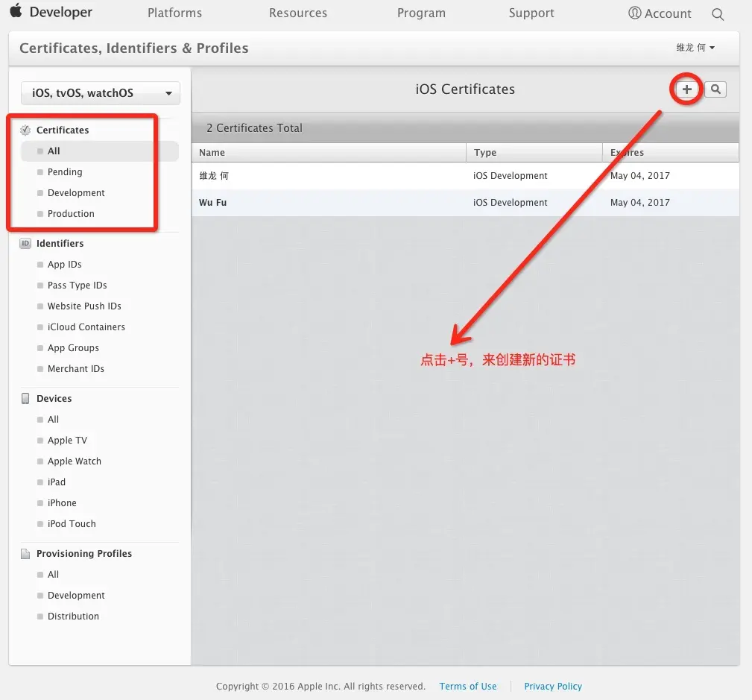Sort by the Expires column header
The image size is (752, 700).
click(671, 153)
